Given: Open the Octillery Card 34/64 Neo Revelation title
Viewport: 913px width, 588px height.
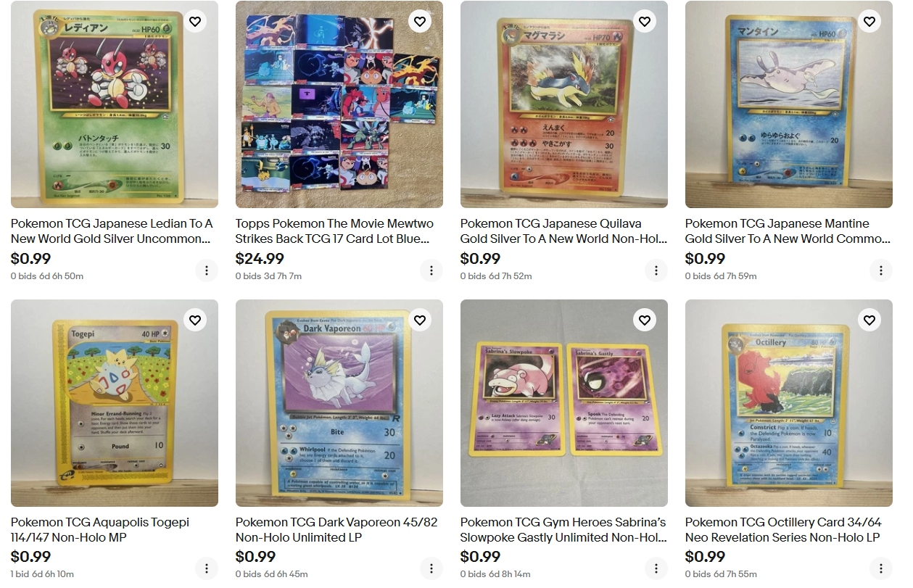Looking at the screenshot, I should (x=783, y=530).
